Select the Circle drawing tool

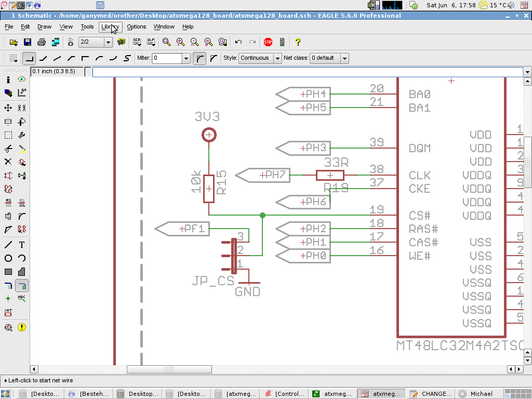pyautogui.click(x=8, y=258)
